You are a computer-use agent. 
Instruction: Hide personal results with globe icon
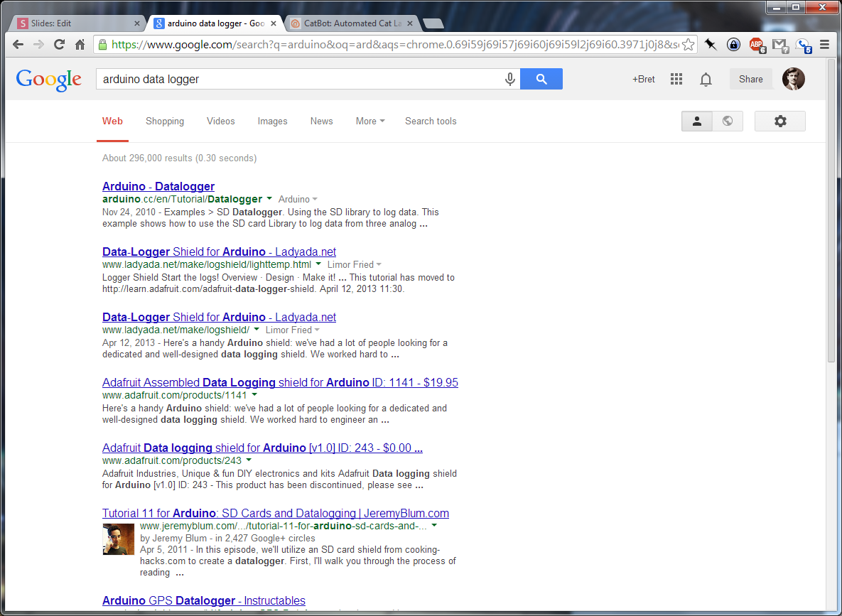click(727, 121)
